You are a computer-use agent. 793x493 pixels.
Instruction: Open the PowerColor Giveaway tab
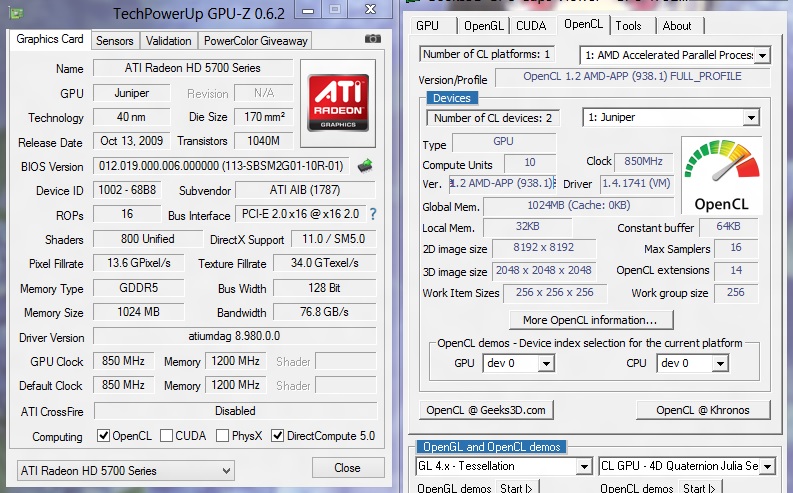coord(255,41)
